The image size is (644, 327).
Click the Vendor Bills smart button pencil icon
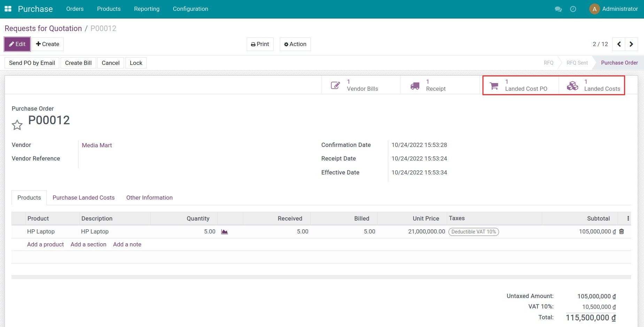(335, 85)
